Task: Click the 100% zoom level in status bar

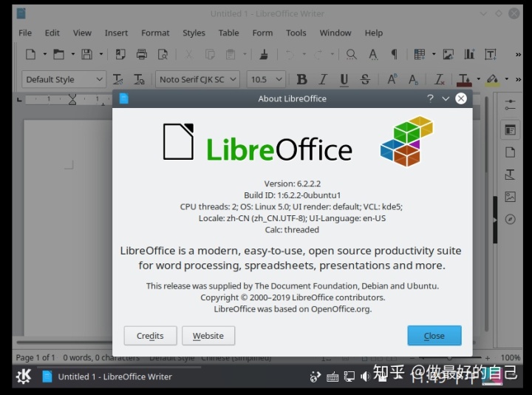Action: pos(511,357)
